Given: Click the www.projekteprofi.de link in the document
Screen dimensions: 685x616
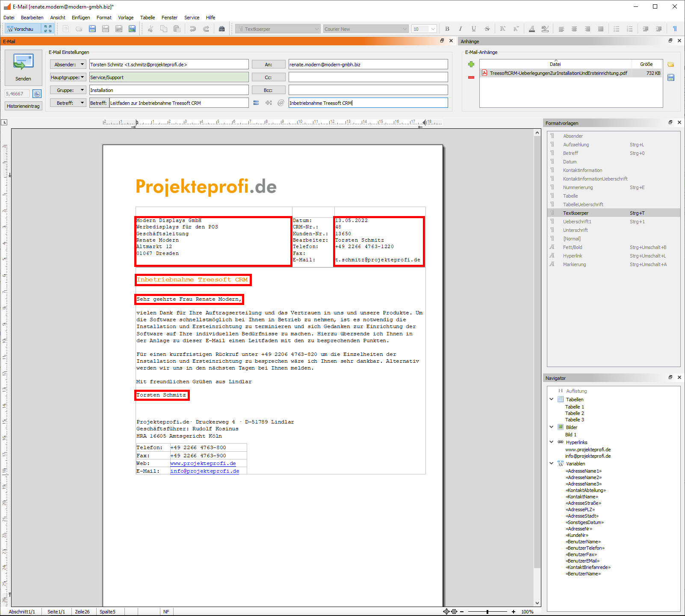Looking at the screenshot, I should point(203,463).
